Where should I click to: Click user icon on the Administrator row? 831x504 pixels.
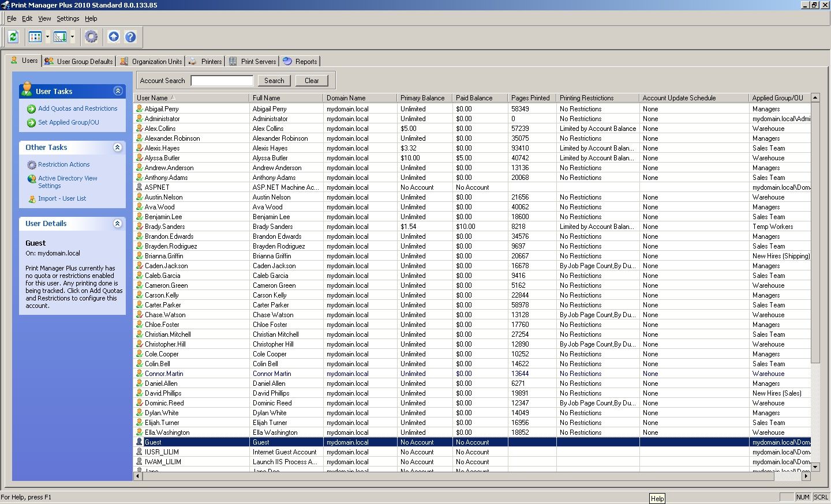pyautogui.click(x=139, y=118)
